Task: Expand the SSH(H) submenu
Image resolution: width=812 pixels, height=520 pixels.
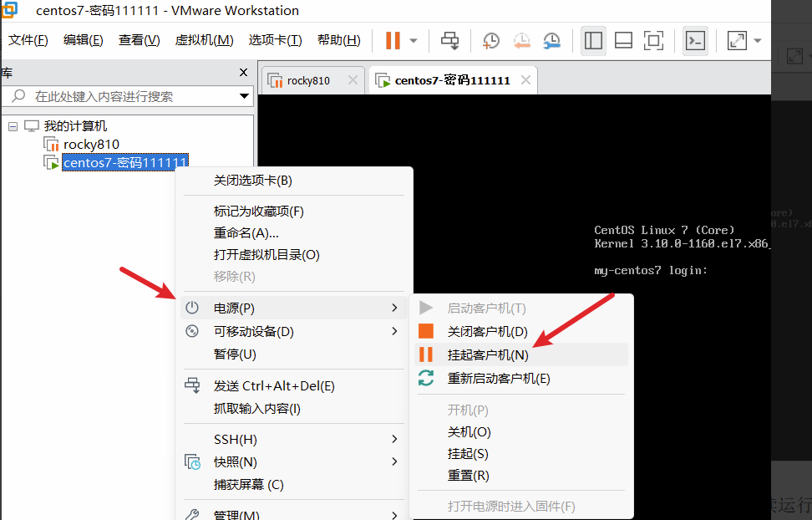Action: 293,439
